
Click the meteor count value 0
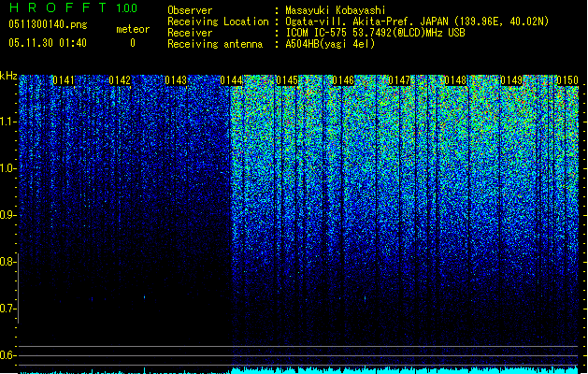(x=133, y=43)
